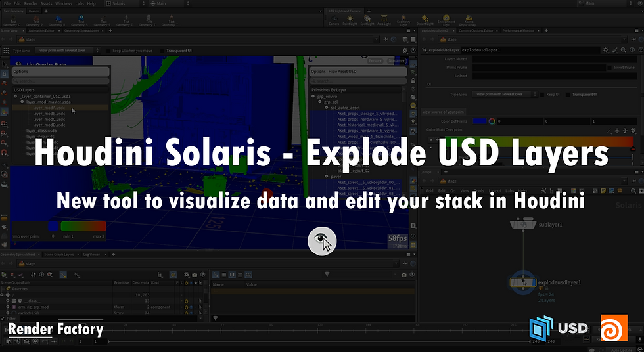Add an Area Light from the shelf
The width and height of the screenshot is (644, 352).
click(x=384, y=20)
